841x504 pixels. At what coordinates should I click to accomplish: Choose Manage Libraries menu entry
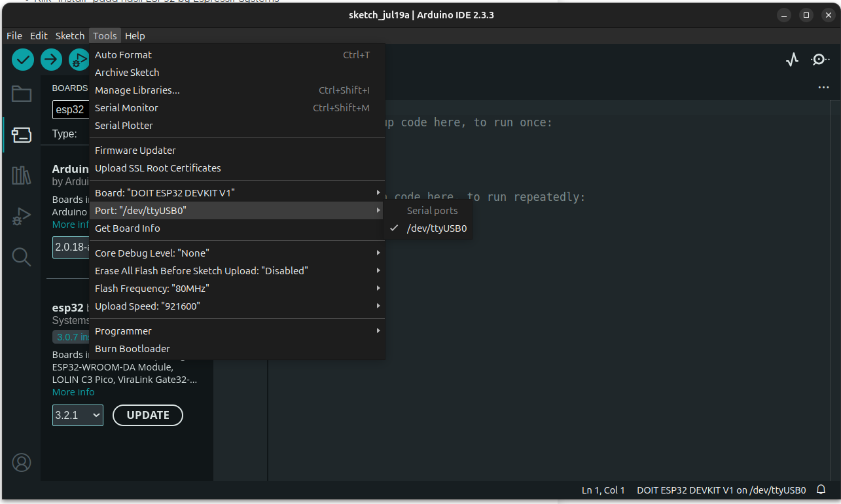(x=237, y=90)
